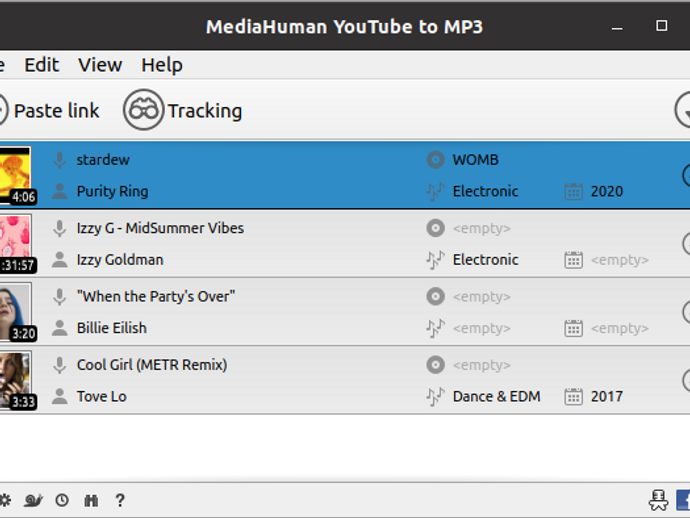Select the Billie Eilish track thumbnail
This screenshot has height=518, width=690.
tap(15, 312)
